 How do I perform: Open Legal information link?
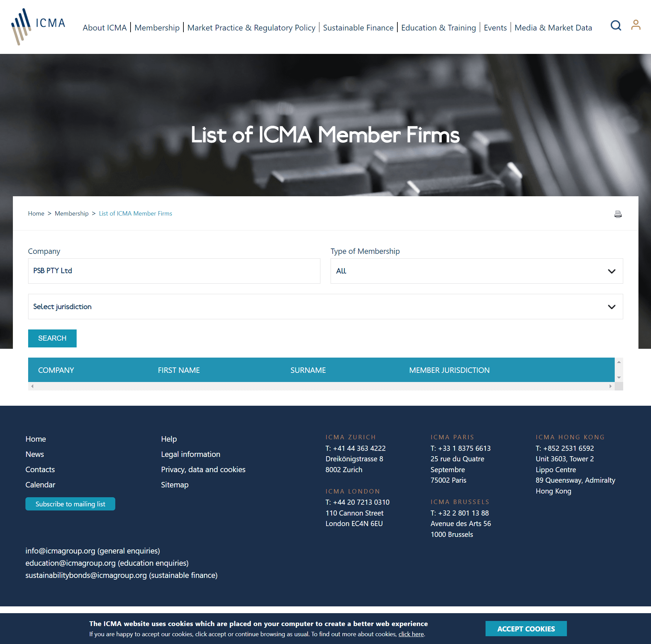[191, 454]
